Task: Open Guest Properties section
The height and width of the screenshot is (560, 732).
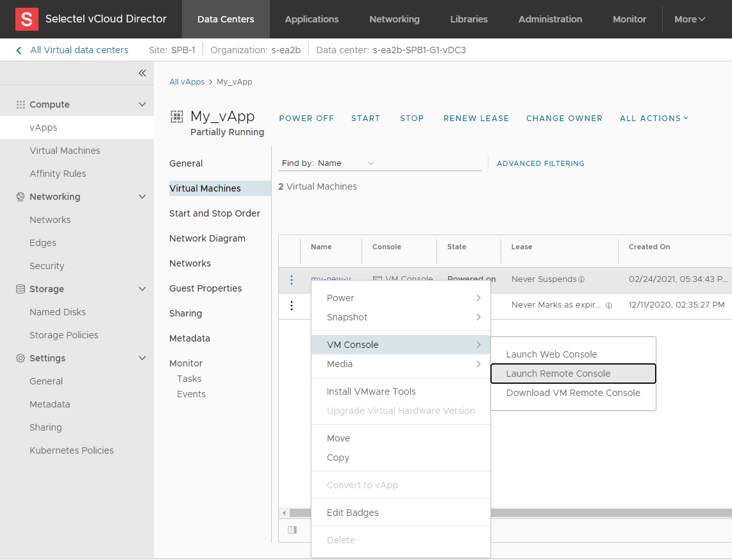Action: pyautogui.click(x=205, y=288)
